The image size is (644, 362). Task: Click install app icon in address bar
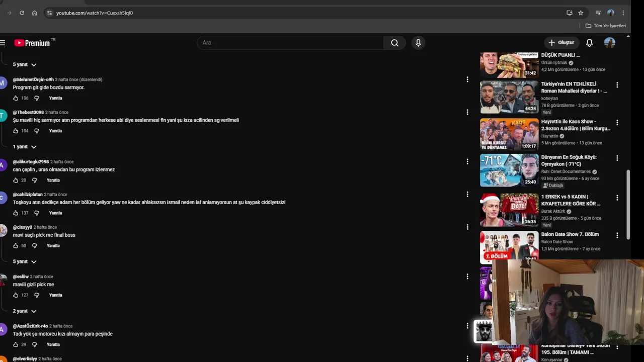click(570, 13)
